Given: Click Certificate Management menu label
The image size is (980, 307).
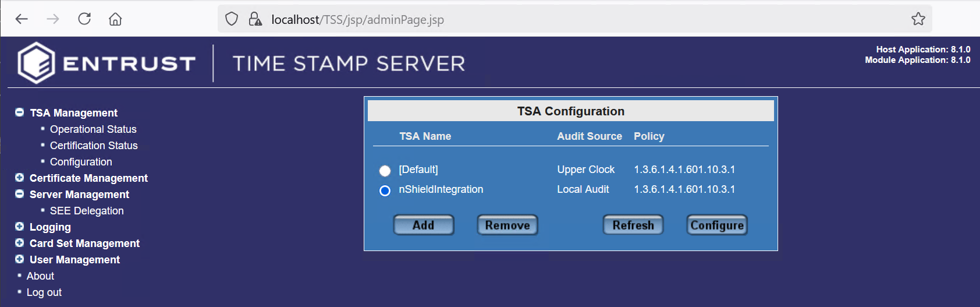Looking at the screenshot, I should 88,178.
